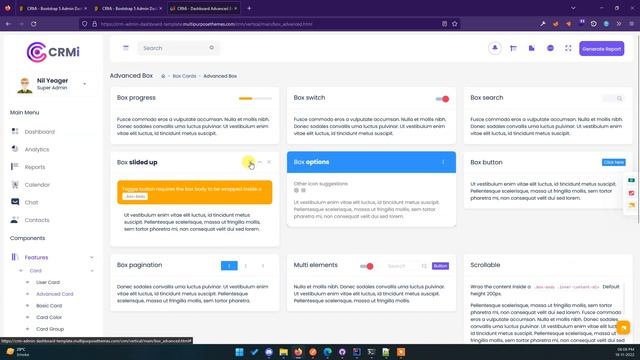Toggle fullscreen mode icon in header

click(568, 48)
